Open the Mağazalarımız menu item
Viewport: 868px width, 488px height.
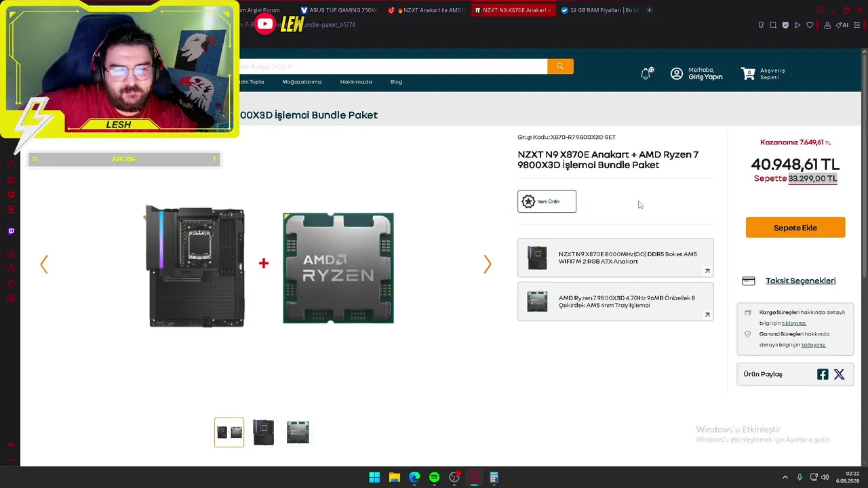point(302,82)
